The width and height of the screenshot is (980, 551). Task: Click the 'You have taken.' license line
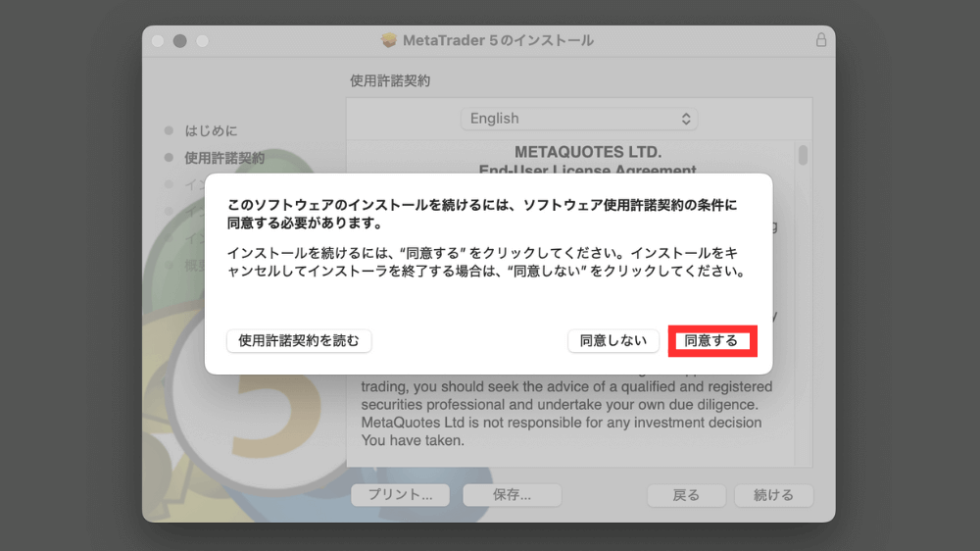click(413, 440)
